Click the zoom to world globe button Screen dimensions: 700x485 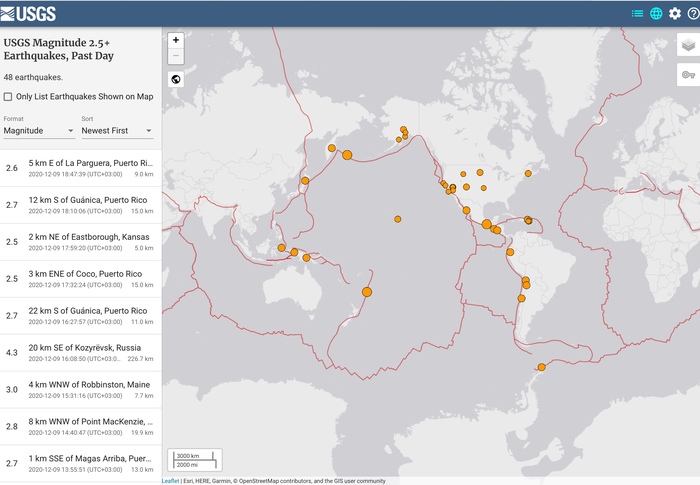pyautogui.click(x=176, y=79)
